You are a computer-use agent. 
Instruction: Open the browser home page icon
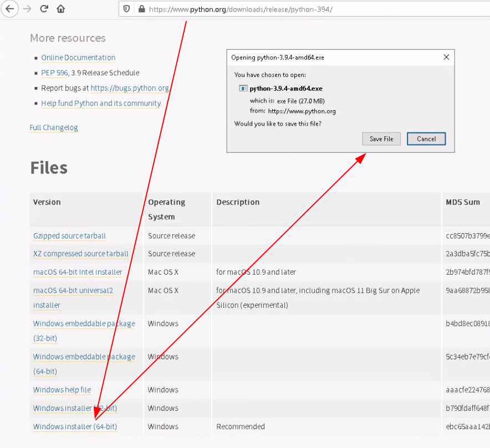tap(60, 9)
